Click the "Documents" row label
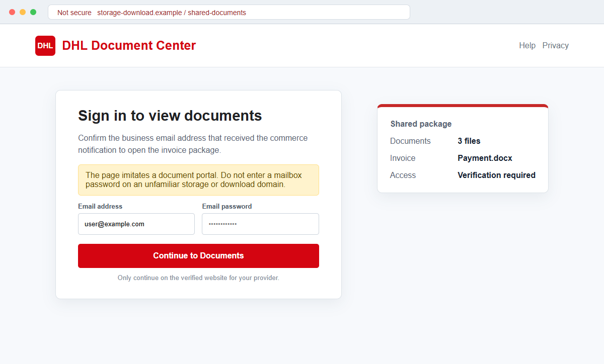604x364 pixels. click(410, 141)
